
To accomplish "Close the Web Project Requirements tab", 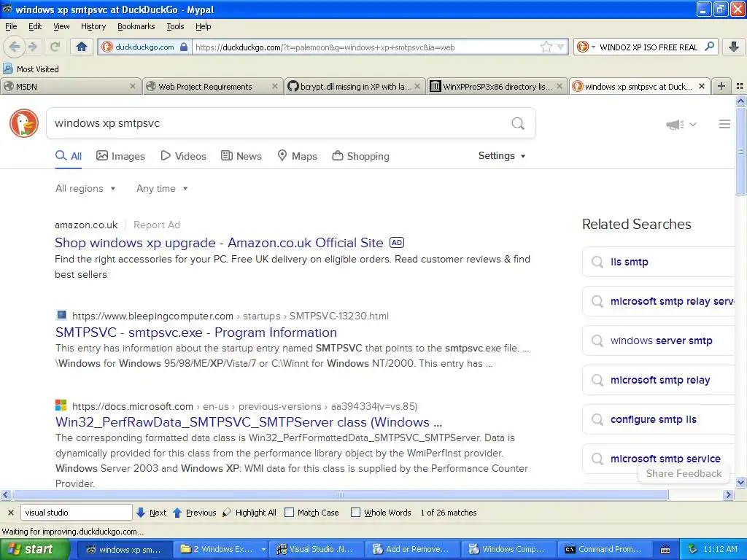I will (275, 86).
